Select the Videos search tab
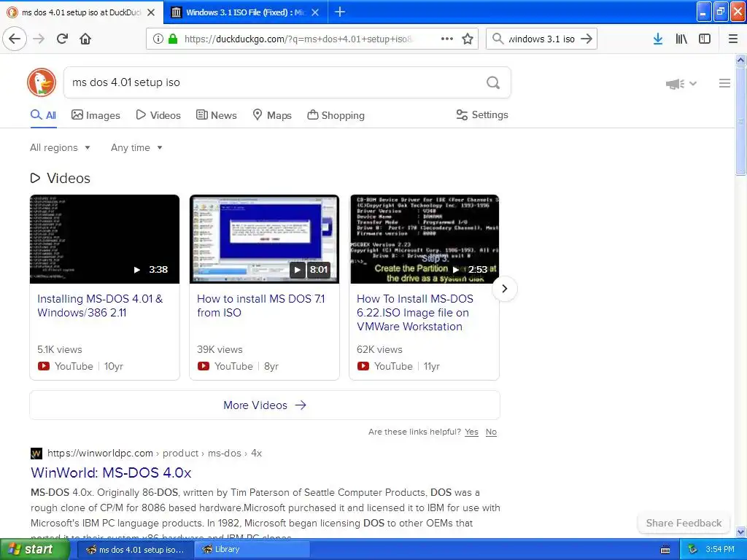The image size is (747, 560). (x=158, y=115)
